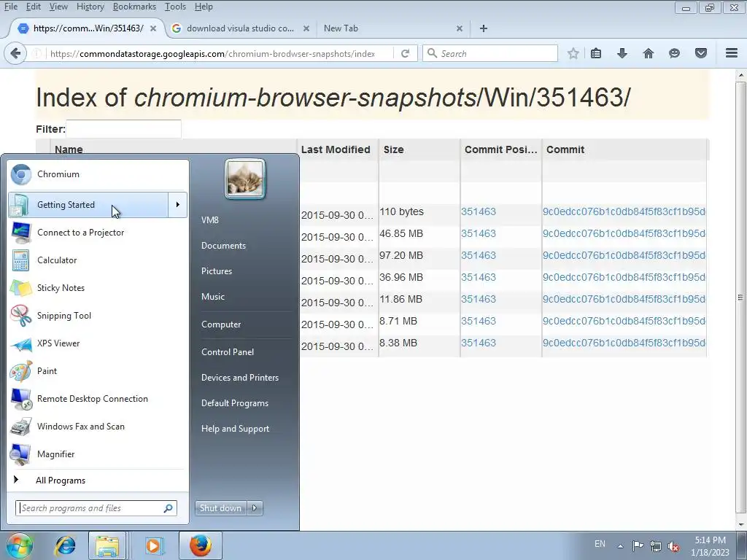Open the Edit menu
The height and width of the screenshot is (560, 747).
tap(34, 7)
